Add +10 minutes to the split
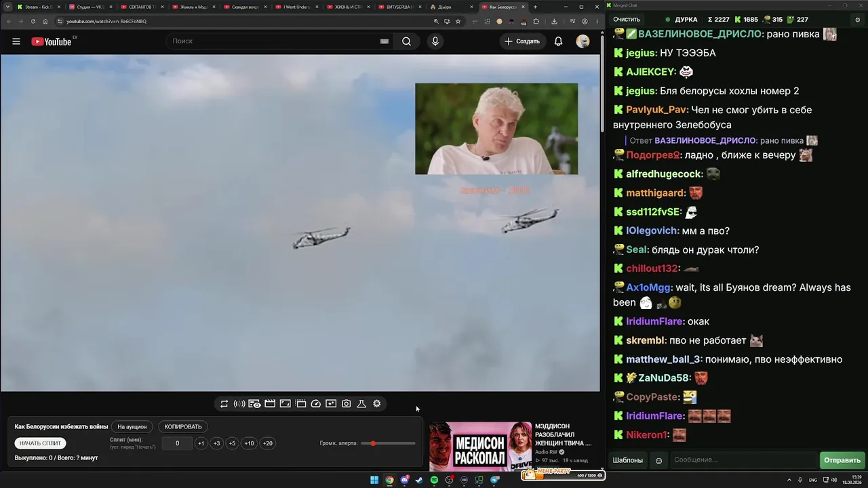 (250, 443)
